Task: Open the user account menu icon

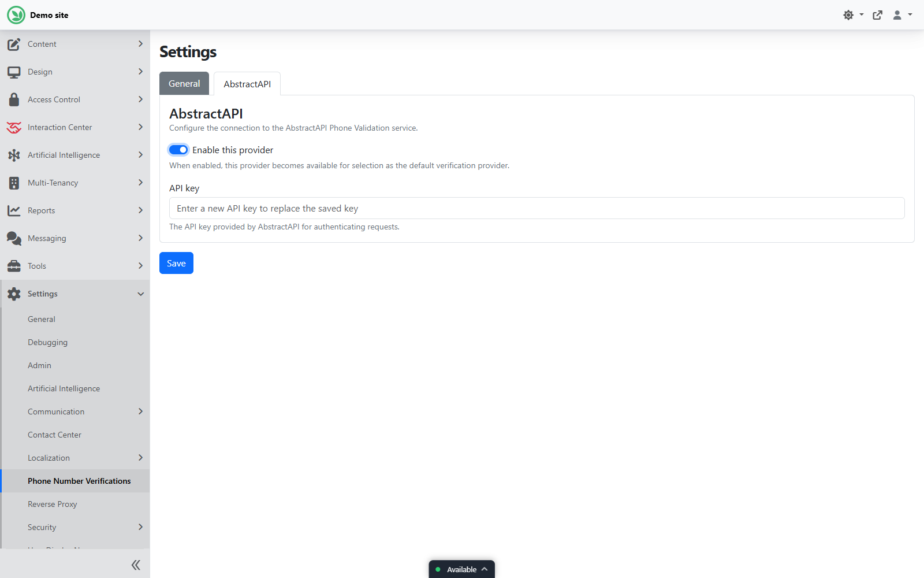Action: point(897,15)
